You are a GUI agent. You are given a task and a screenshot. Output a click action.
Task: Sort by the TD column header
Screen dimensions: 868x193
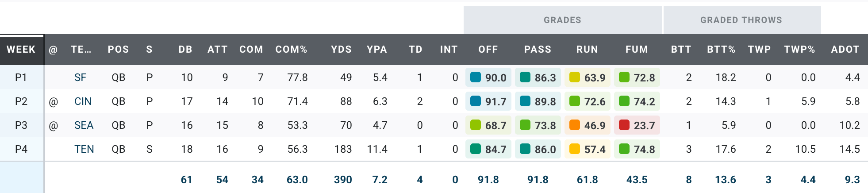click(x=415, y=50)
